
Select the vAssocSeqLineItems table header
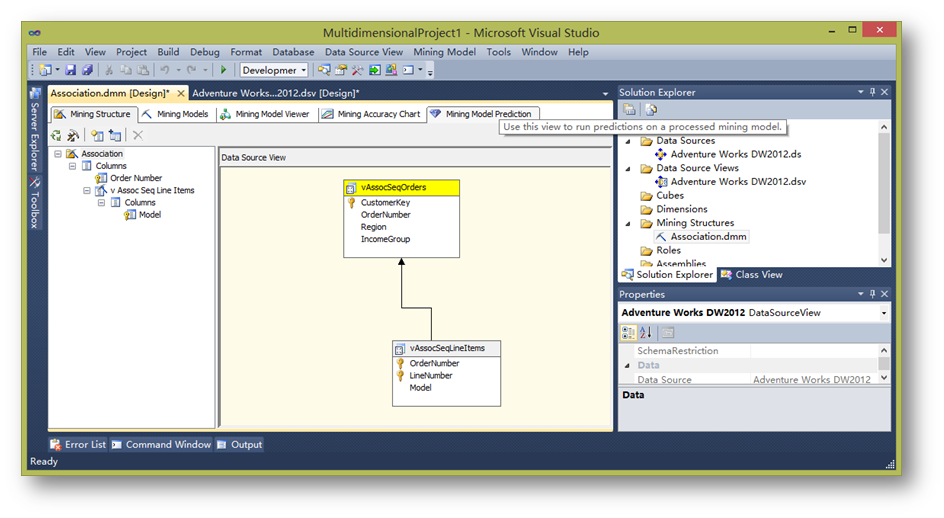tap(446, 348)
